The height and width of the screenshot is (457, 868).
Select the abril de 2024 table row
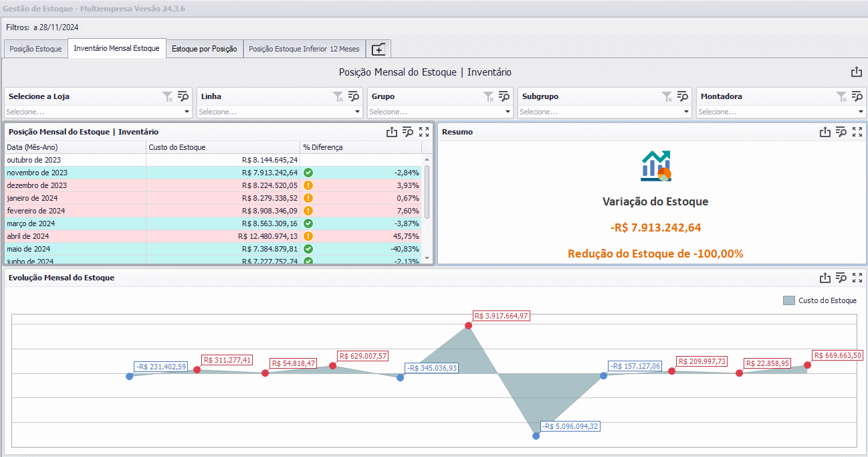(214, 236)
